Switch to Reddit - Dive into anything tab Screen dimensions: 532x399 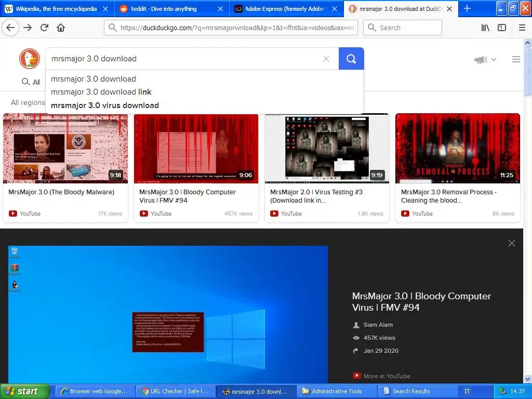164,9
